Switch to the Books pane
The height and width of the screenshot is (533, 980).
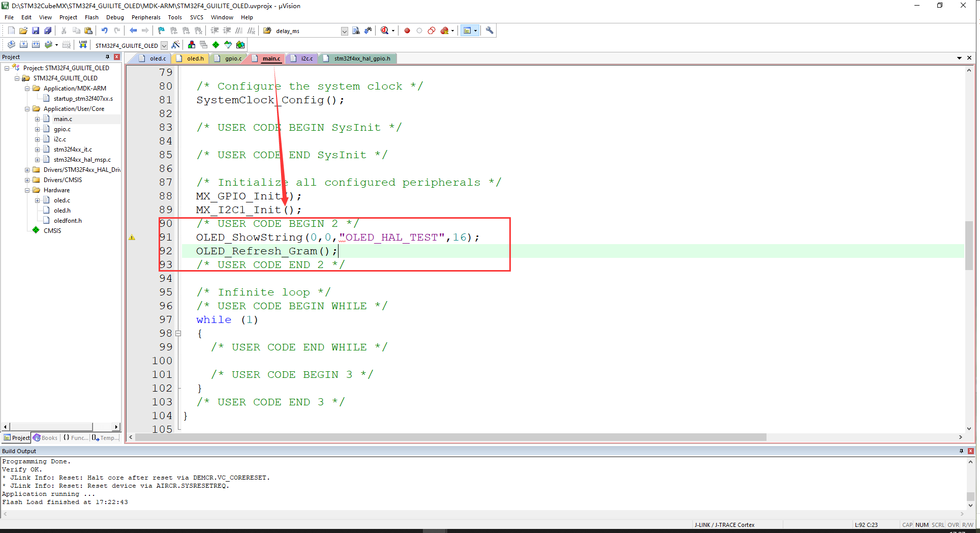click(46, 437)
